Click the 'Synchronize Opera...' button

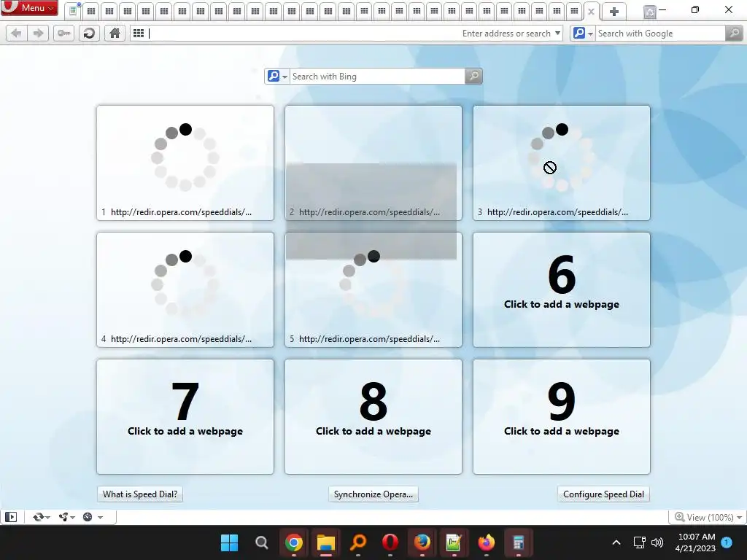pyautogui.click(x=373, y=494)
